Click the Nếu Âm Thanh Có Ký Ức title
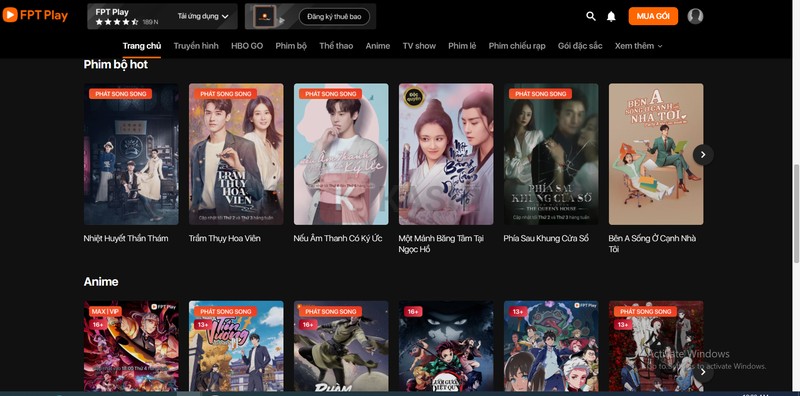Screen dimensions: 800x396 [339, 238]
